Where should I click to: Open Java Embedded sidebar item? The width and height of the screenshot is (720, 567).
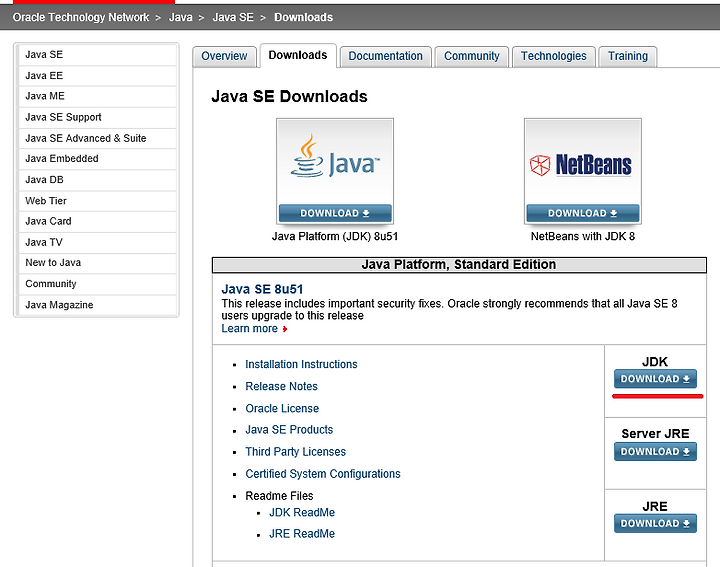(97, 159)
